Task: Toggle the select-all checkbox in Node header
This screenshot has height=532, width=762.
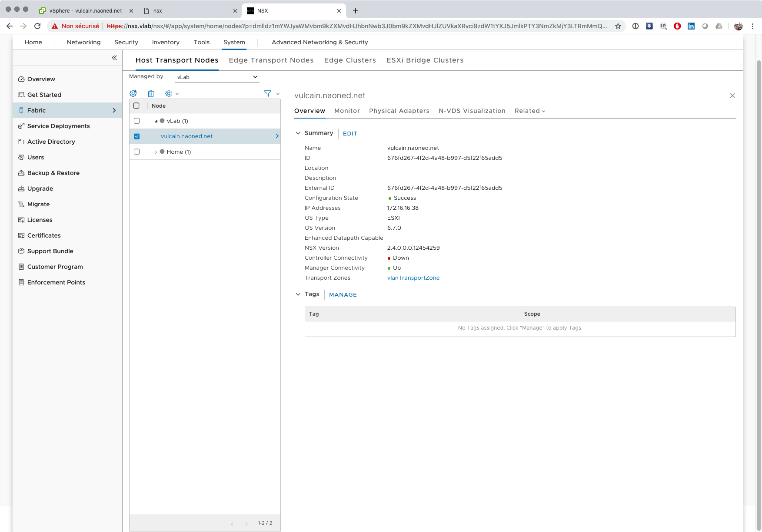Action: click(x=136, y=106)
